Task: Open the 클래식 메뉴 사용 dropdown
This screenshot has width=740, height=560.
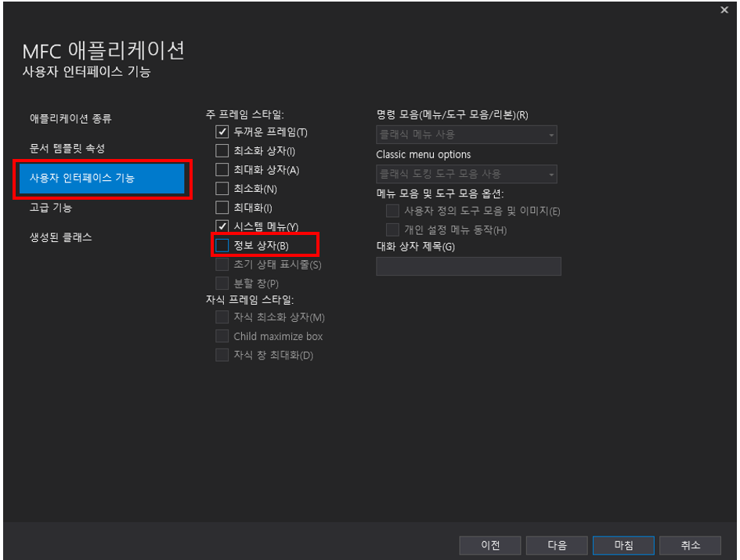Action: (x=466, y=135)
